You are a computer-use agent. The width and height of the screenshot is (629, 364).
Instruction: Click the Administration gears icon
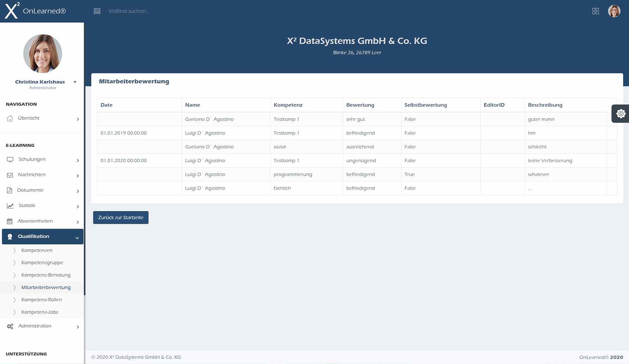coord(10,326)
